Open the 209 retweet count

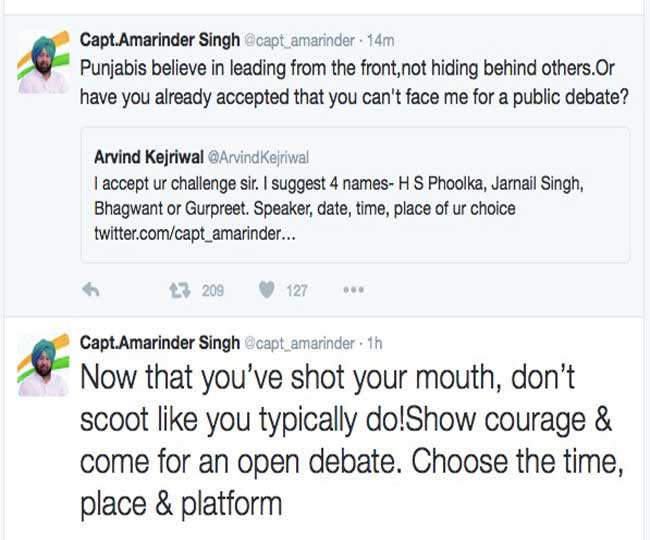click(212, 291)
